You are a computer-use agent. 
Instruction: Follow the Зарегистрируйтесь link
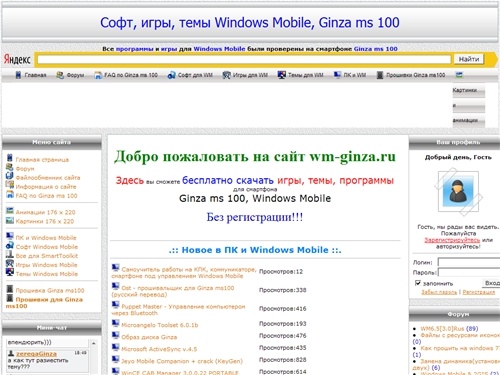[452, 240]
